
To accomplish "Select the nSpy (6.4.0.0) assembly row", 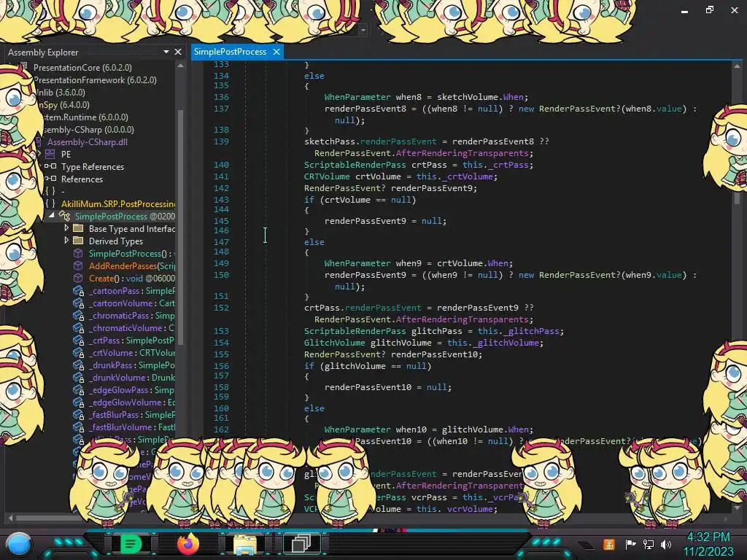I will click(63, 105).
